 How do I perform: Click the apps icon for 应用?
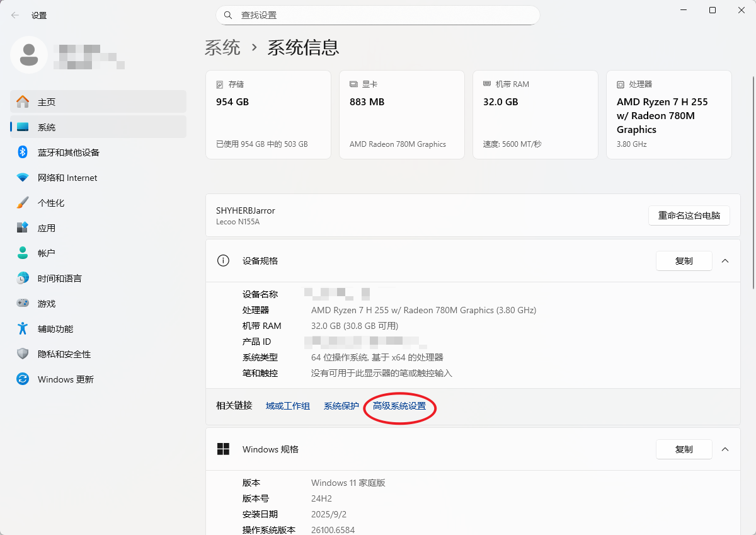[x=23, y=227]
